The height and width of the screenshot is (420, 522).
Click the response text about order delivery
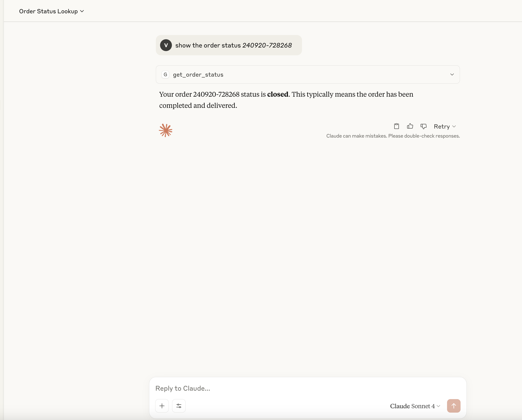coord(286,100)
